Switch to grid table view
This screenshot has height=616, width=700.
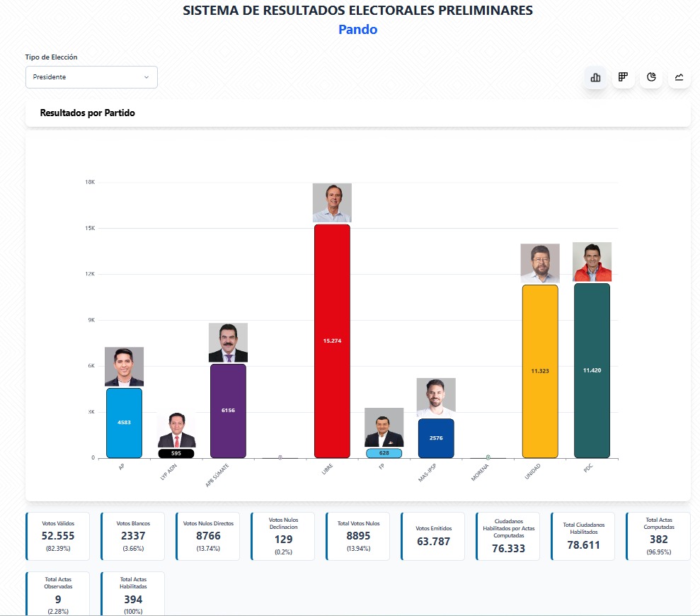click(x=623, y=77)
